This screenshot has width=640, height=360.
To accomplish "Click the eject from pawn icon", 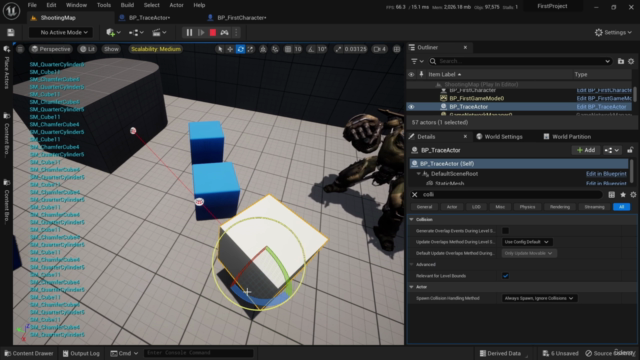I will [x=224, y=32].
